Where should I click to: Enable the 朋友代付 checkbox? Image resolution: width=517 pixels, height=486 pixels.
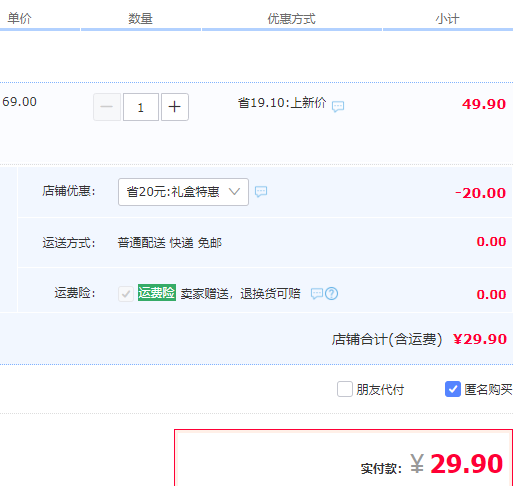[345, 389]
